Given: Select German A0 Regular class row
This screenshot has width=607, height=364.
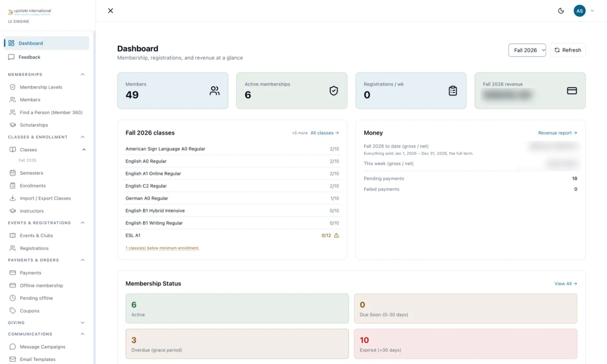Looking at the screenshot, I should 232,198.
